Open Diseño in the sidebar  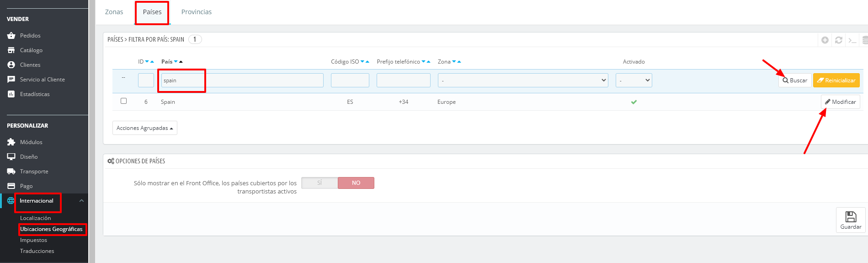click(29, 157)
